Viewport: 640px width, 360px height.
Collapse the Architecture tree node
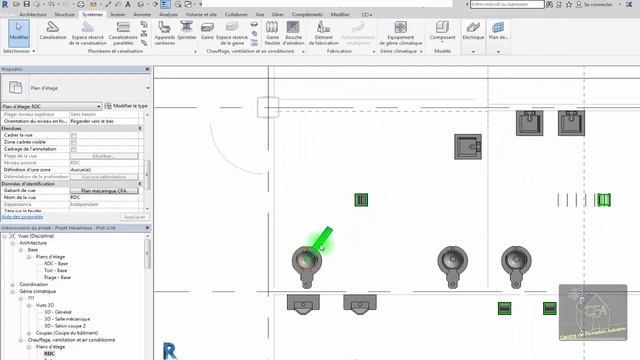click(x=13, y=243)
